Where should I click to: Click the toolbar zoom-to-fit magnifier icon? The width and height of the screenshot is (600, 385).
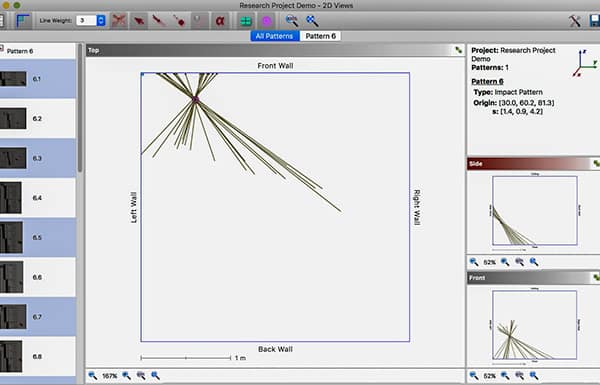(x=312, y=20)
